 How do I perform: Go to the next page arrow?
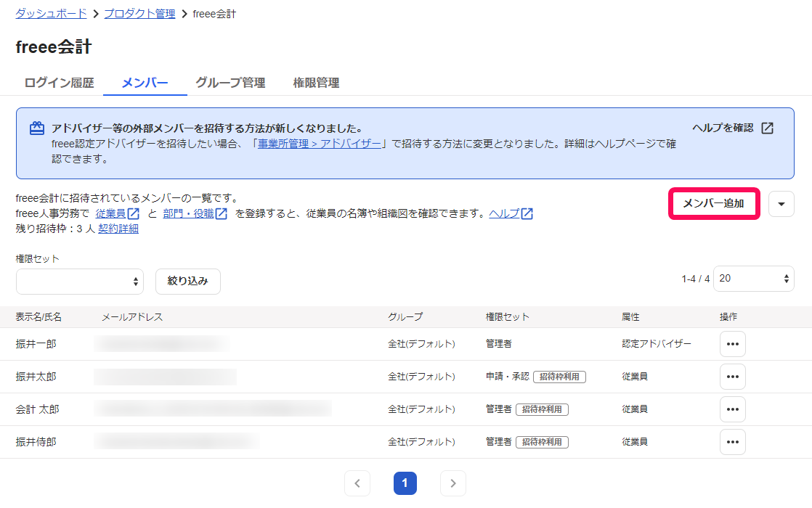453,483
